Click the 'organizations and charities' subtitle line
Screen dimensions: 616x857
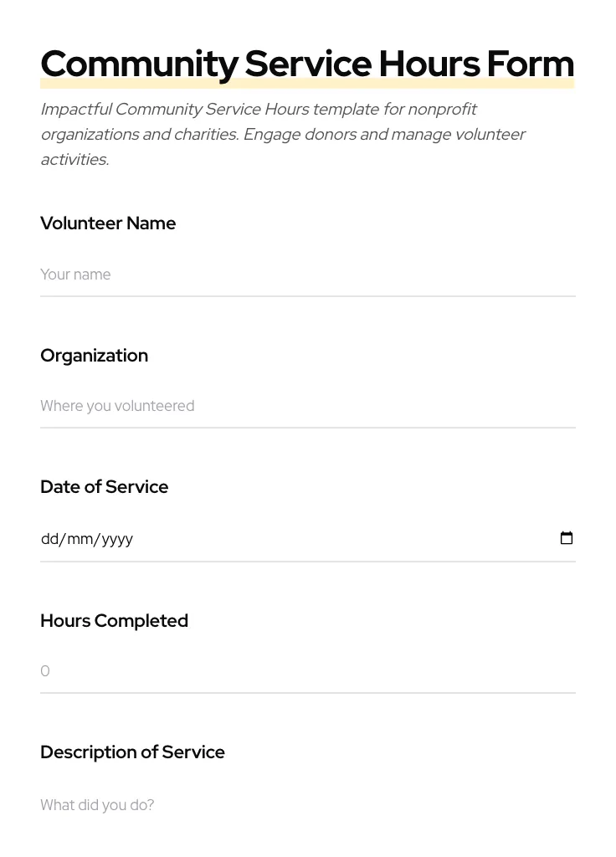tap(282, 135)
